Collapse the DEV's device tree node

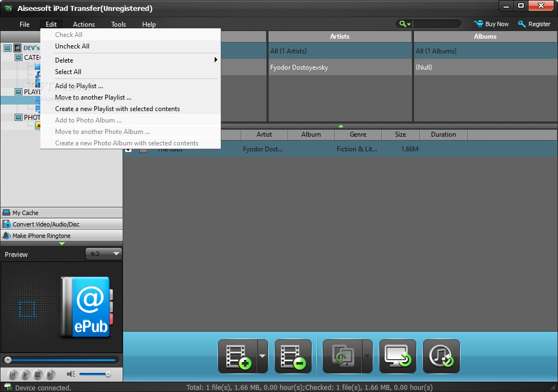click(8, 48)
